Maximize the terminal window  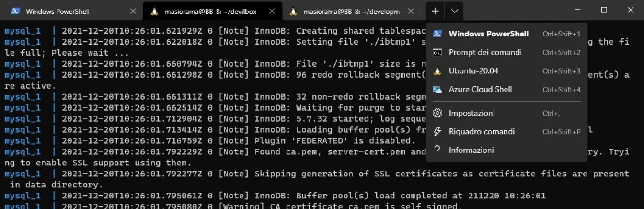(x=604, y=10)
